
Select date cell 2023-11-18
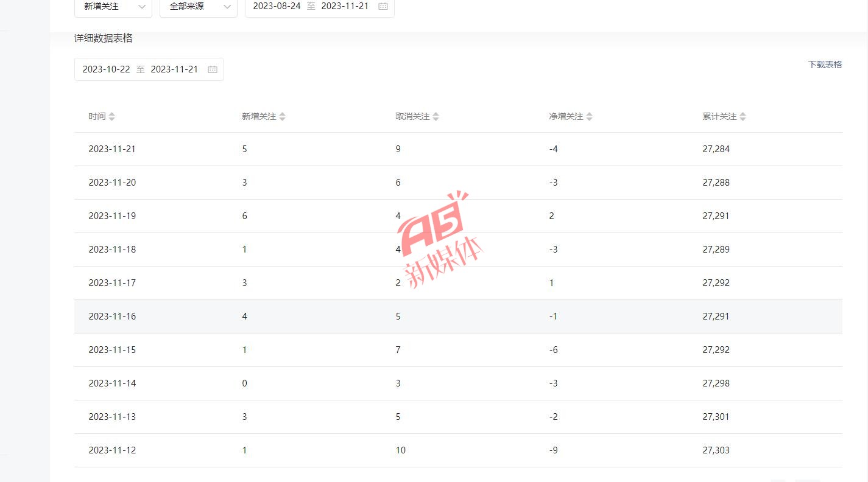point(112,250)
